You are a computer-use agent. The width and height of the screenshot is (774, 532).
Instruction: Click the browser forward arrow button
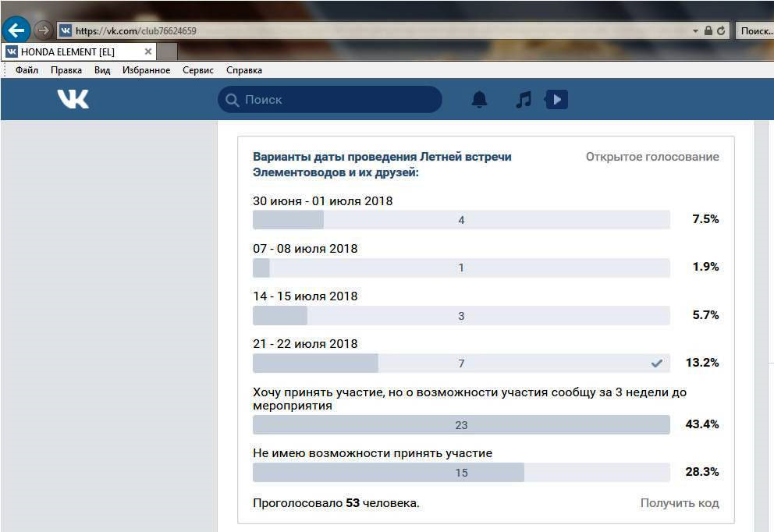44,30
